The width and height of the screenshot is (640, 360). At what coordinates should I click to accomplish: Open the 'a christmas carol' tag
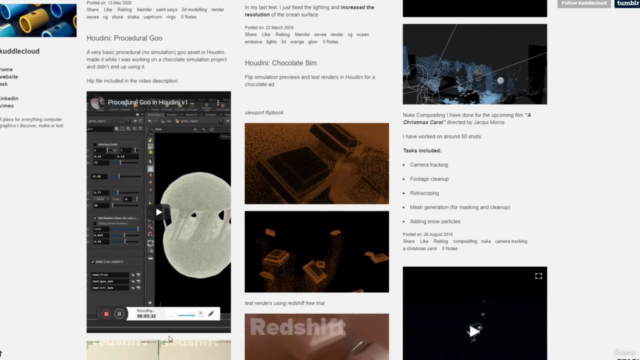coord(420,249)
